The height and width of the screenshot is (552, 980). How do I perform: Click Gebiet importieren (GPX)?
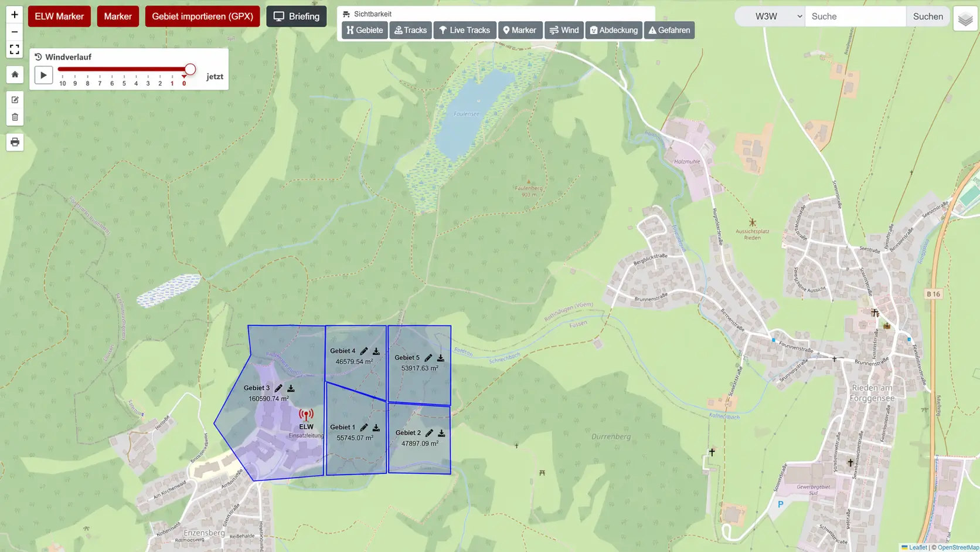tap(202, 16)
